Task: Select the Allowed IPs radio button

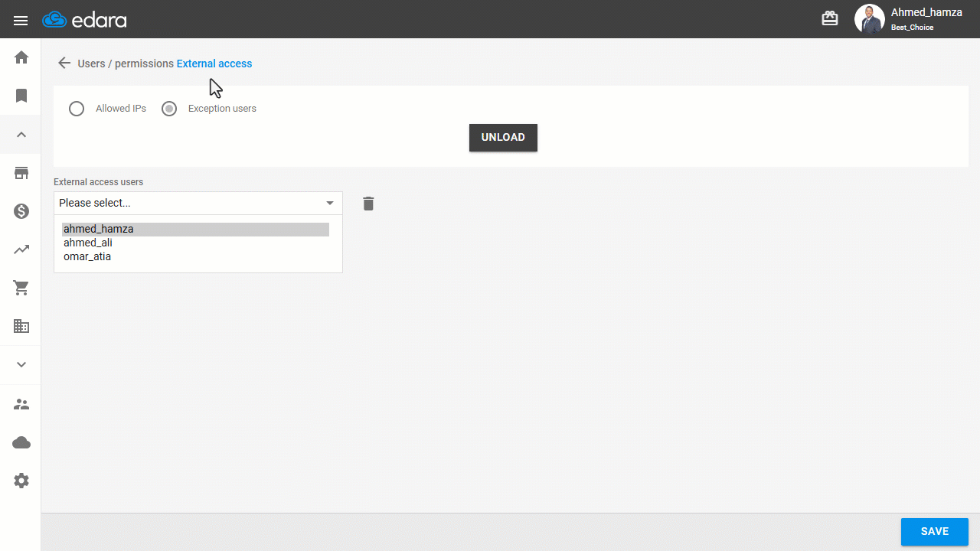Action: pos(77,109)
